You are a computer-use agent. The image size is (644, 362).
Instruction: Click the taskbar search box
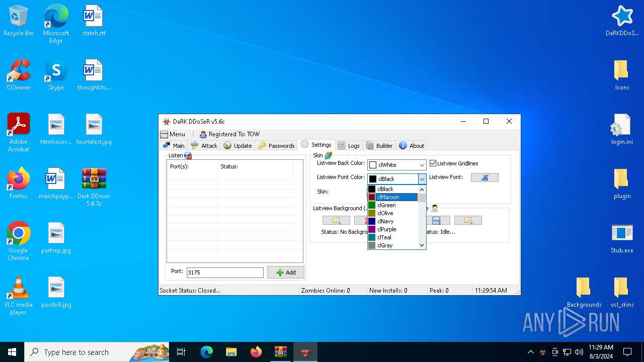pos(97,352)
